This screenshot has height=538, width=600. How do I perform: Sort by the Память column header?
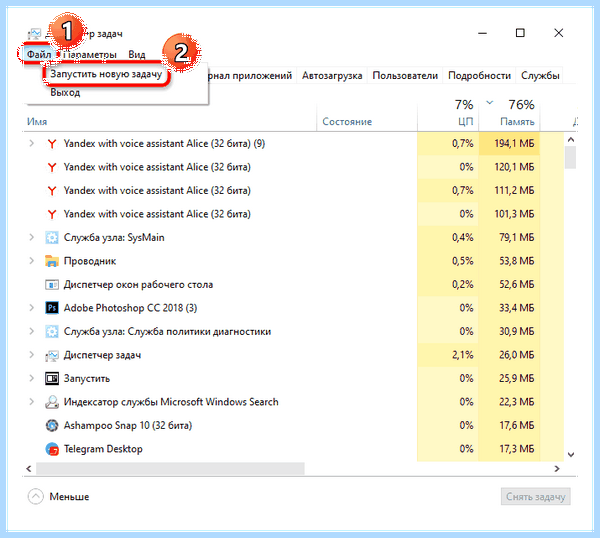[x=517, y=122]
